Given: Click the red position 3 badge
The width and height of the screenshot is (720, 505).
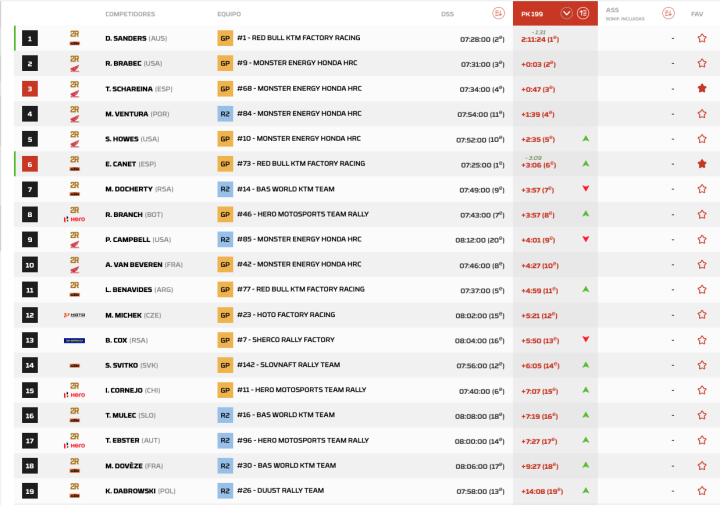Looking at the screenshot, I should coord(30,89).
